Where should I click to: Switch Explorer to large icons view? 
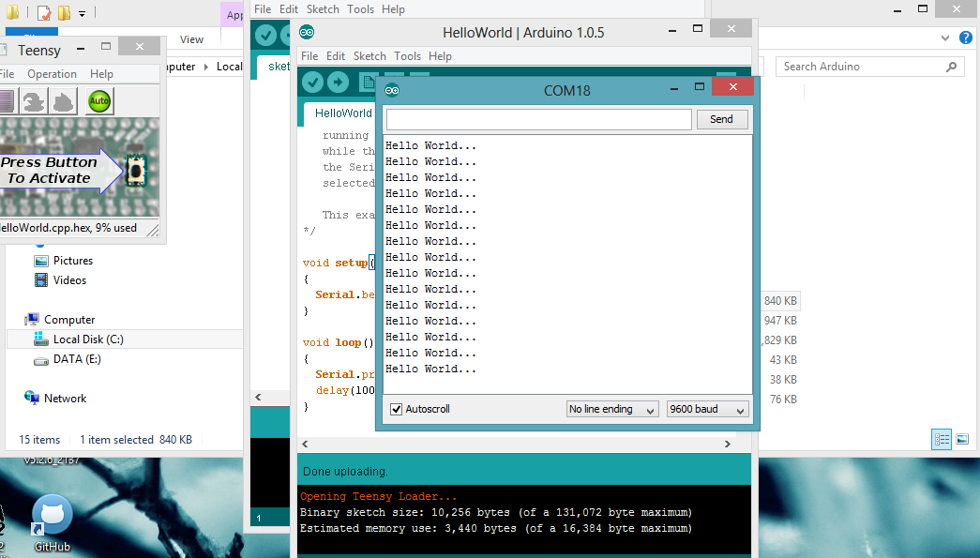[x=962, y=439]
